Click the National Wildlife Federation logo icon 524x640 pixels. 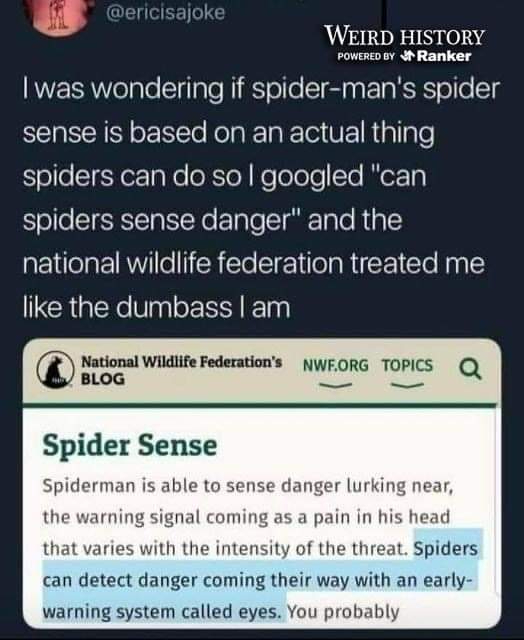(56, 370)
